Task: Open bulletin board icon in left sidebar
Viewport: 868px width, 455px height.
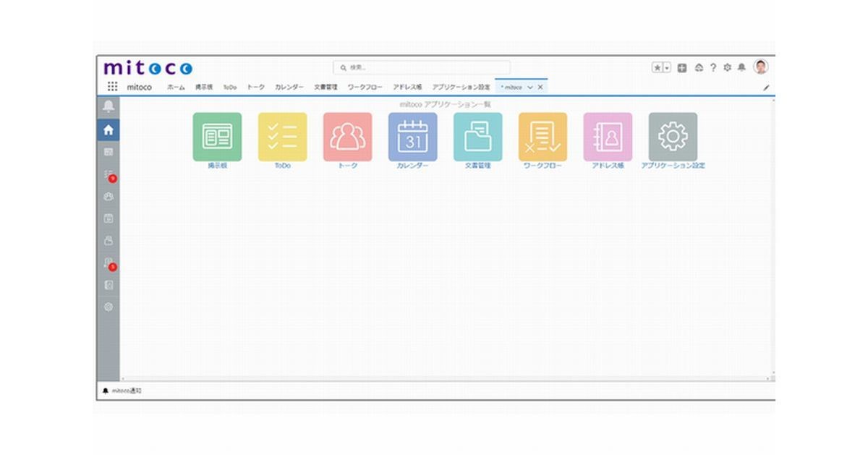Action: (x=109, y=152)
